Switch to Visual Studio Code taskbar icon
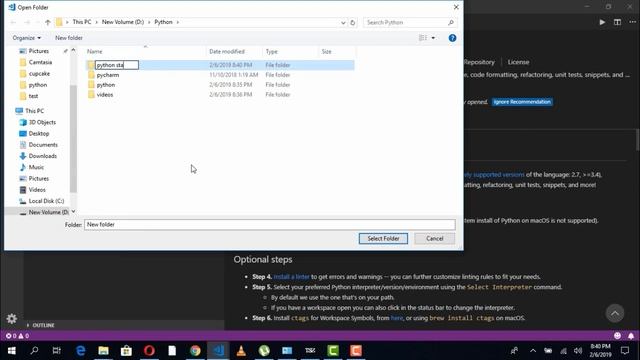Screen dimensions: 640x360 coord(218,351)
